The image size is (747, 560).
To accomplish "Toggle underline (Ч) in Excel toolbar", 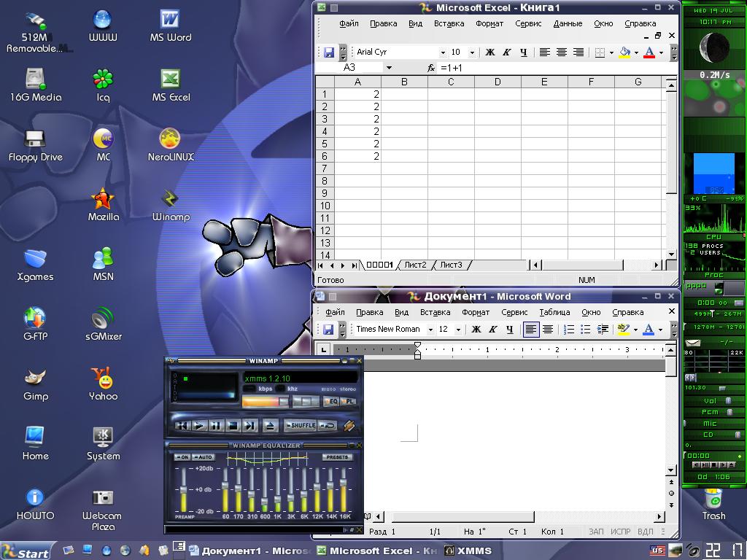I will (x=524, y=52).
